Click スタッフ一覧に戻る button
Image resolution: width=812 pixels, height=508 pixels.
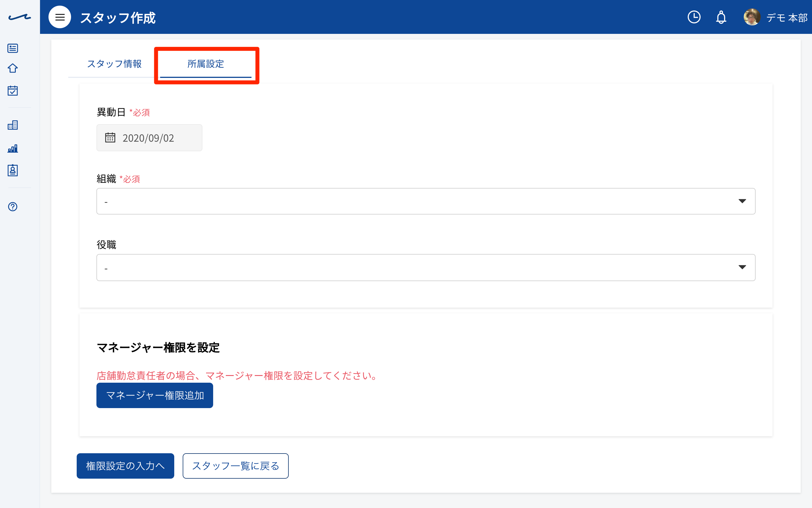click(235, 466)
